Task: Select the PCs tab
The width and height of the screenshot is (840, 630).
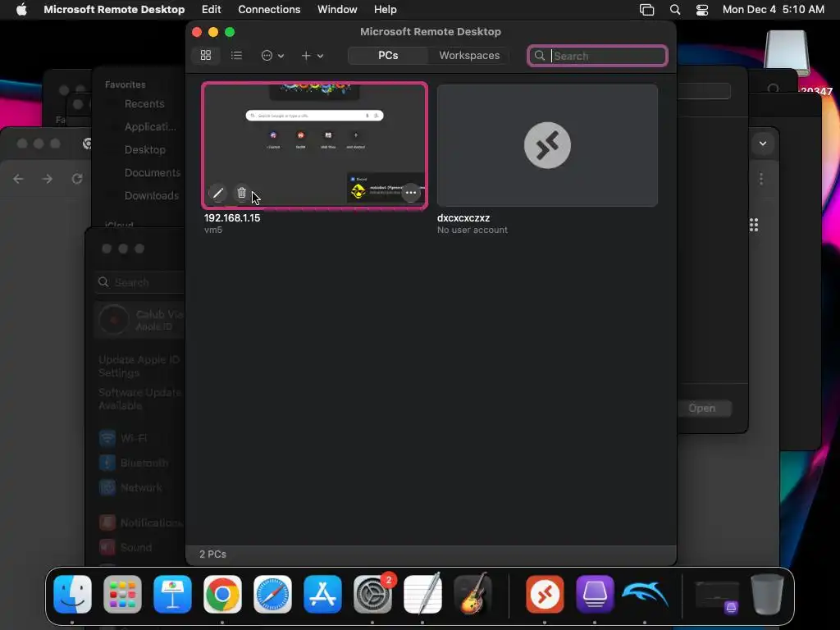Action: (x=388, y=55)
